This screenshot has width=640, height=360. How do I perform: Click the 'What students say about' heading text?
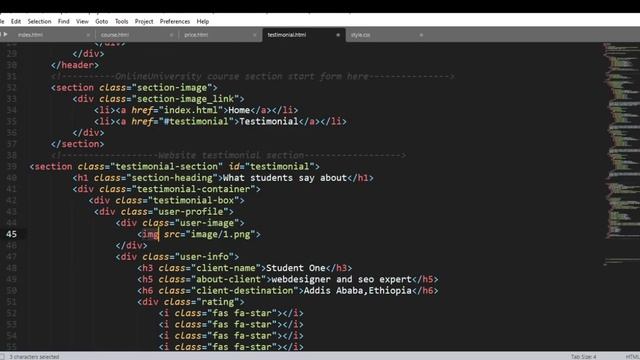pos(285,178)
